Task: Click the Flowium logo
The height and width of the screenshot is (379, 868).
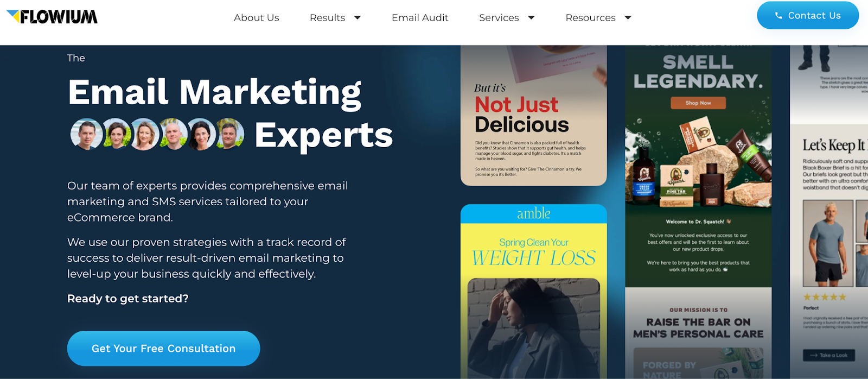Action: (52, 17)
